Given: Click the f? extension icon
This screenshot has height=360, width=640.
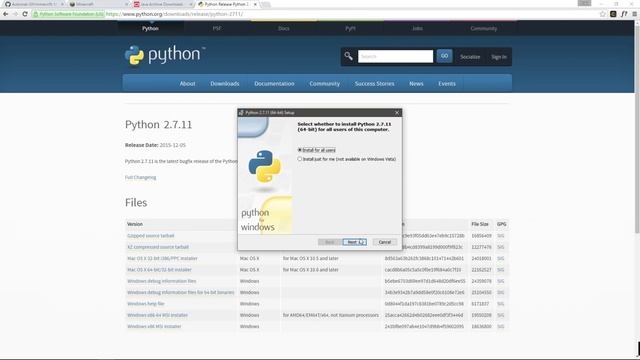Looking at the screenshot, I should [624, 14].
